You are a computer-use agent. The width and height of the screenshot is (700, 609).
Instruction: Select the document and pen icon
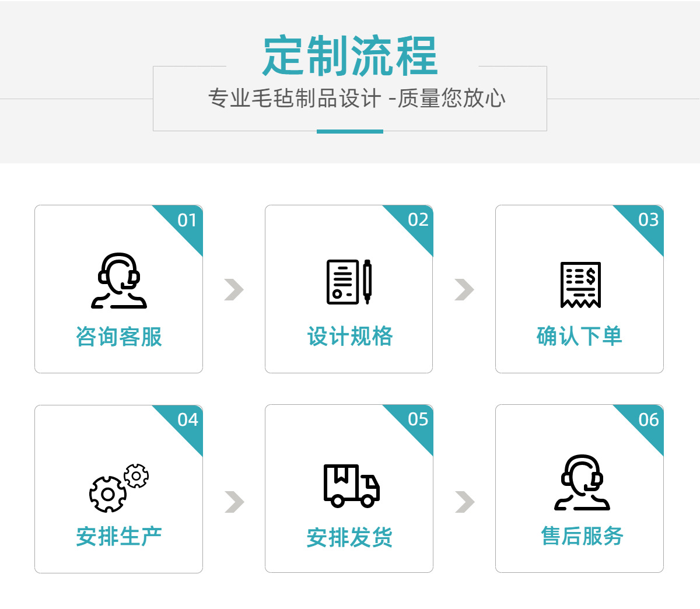pyautogui.click(x=349, y=282)
